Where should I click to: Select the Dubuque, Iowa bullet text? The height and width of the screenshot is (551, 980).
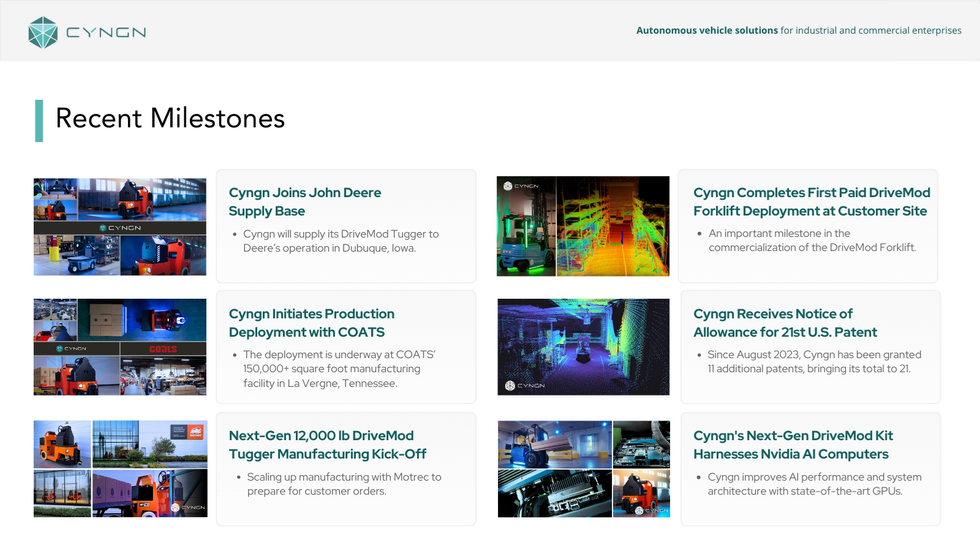coord(341,241)
